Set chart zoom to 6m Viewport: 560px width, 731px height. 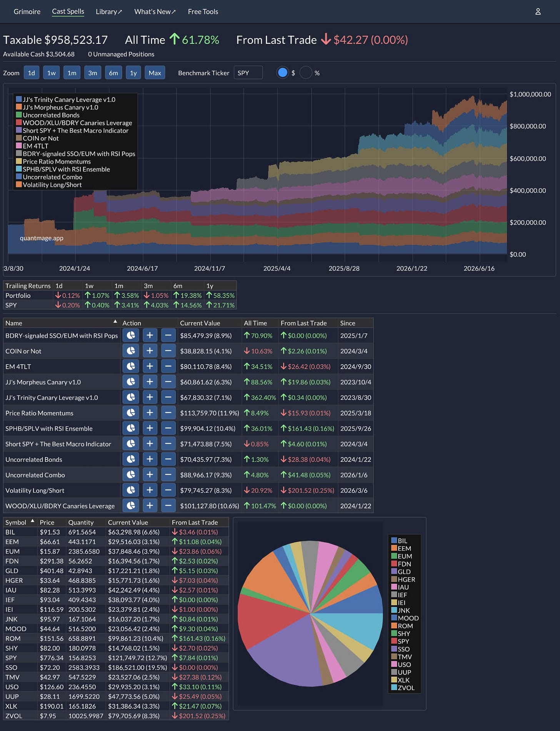[113, 73]
